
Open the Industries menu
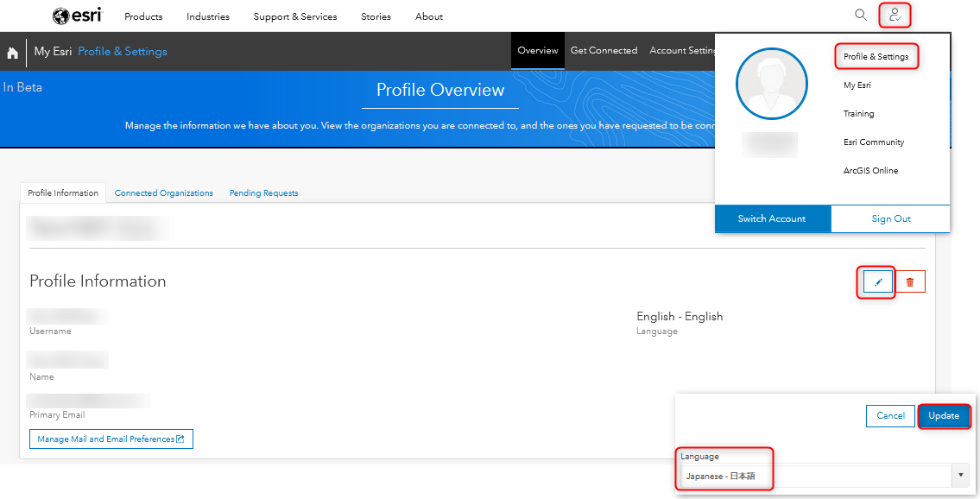[x=207, y=17]
